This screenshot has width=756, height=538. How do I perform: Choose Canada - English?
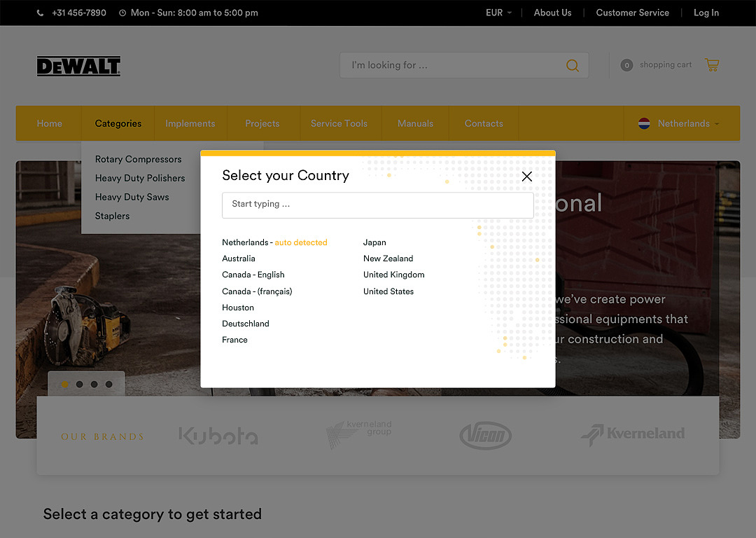[253, 275]
